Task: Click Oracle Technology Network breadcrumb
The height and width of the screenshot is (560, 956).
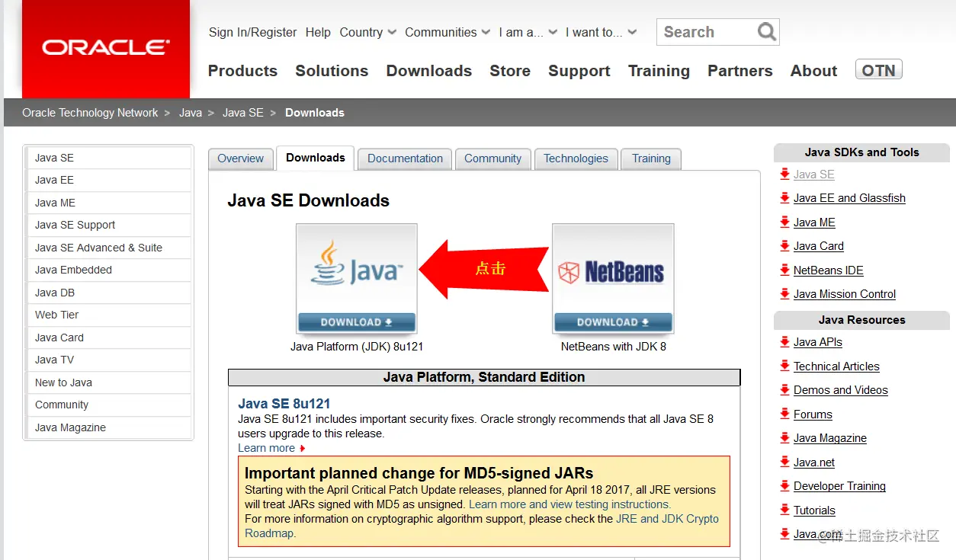Action: 90,113
